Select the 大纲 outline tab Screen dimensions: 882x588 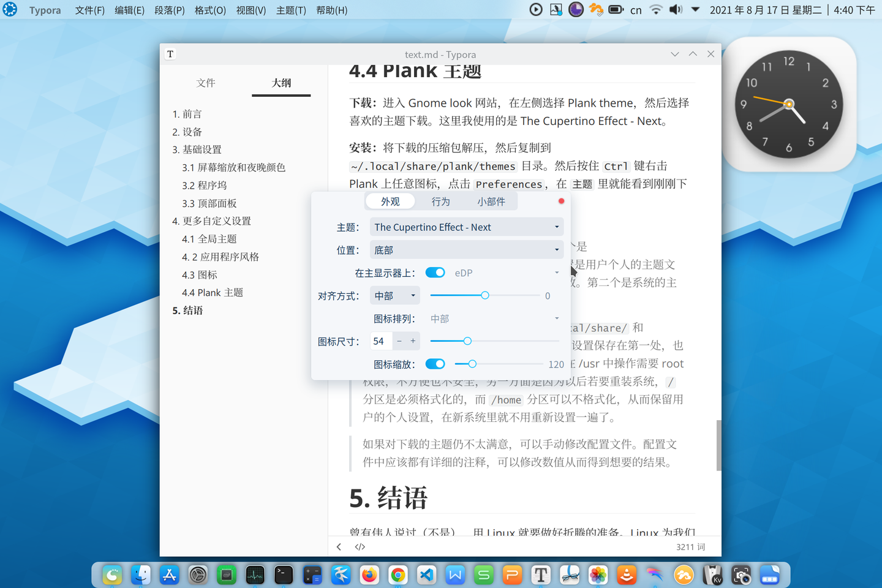tap(281, 83)
